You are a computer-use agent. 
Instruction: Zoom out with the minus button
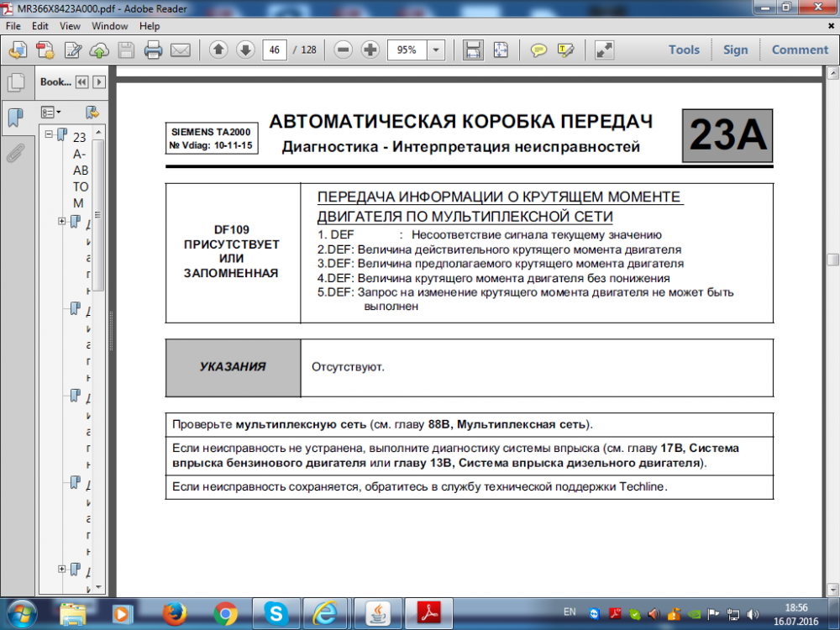coord(343,50)
